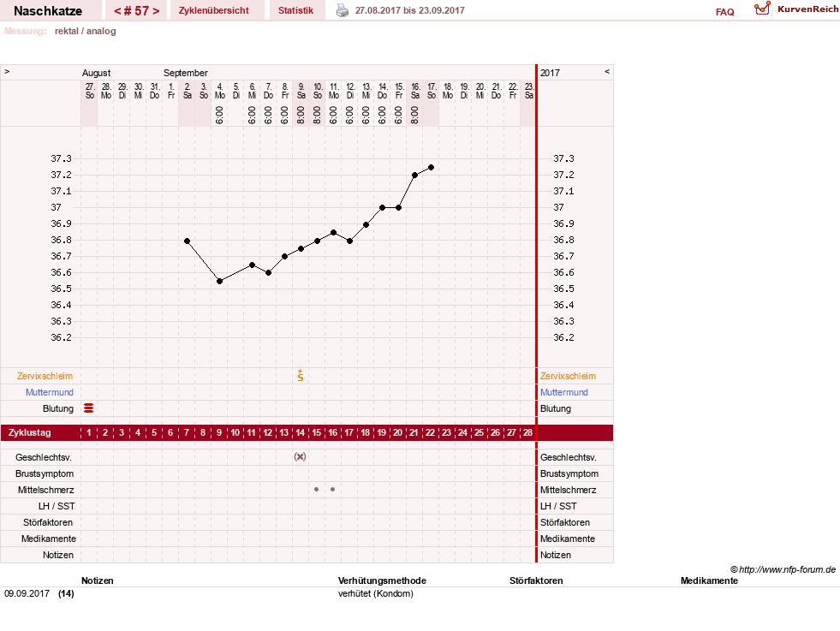Click the Naschkatze user name heading

pyautogui.click(x=48, y=11)
